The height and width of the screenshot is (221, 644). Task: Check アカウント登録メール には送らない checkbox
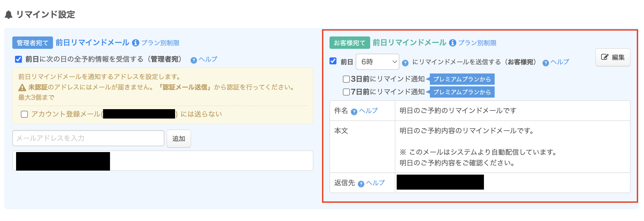24,114
